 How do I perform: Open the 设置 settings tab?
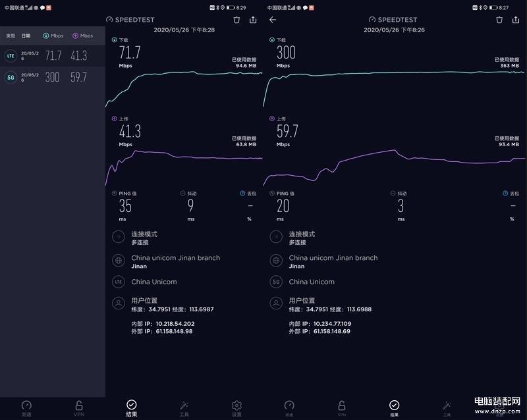pos(236,408)
